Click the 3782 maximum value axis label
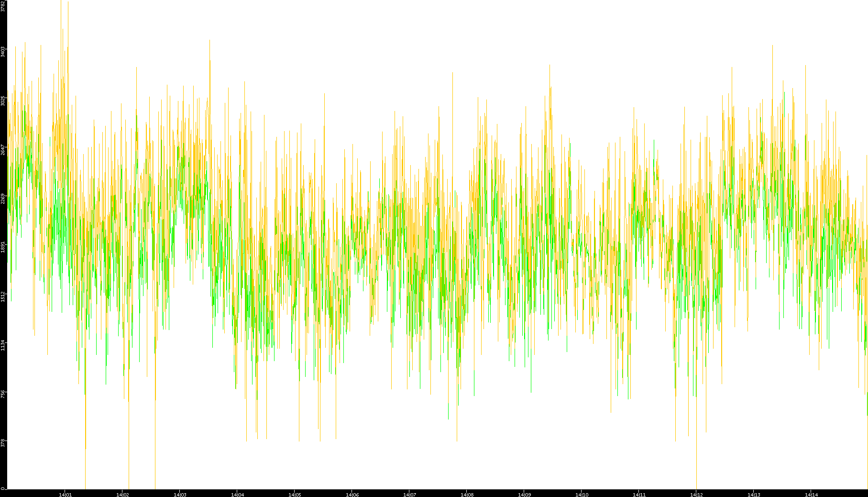868x497 pixels. (x=3, y=7)
